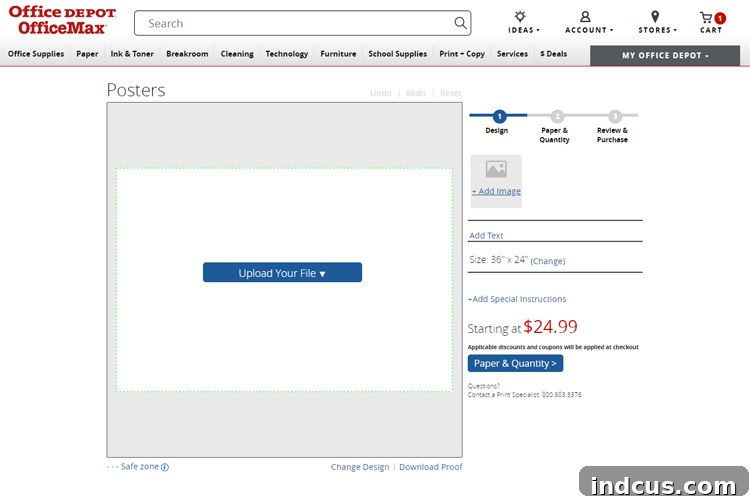The image size is (750, 502).
Task: Select the Review & Purchase step 3
Action: coord(613,127)
